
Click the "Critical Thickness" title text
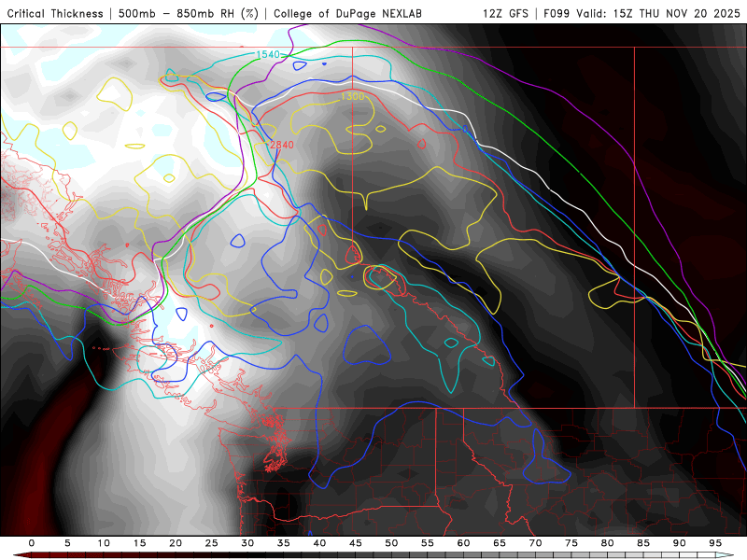(55, 13)
